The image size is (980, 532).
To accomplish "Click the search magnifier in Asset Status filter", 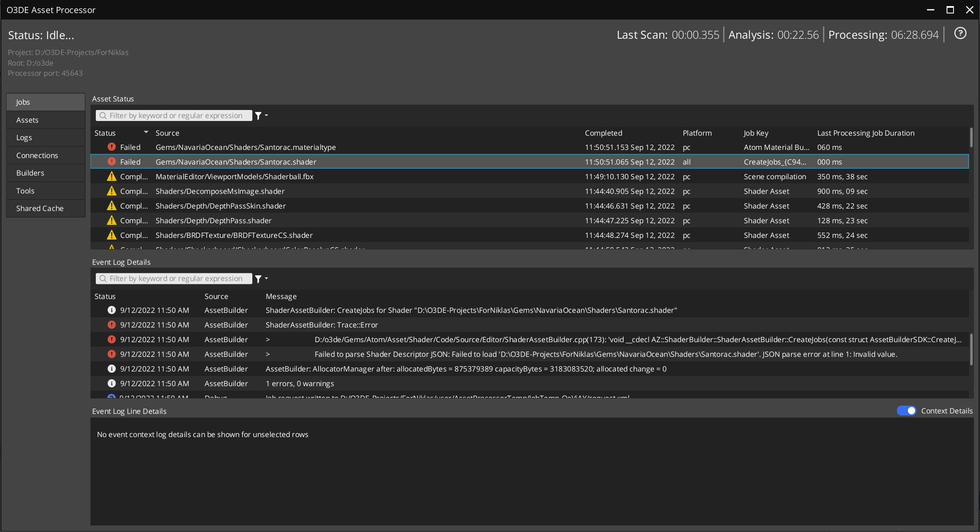I will [x=102, y=115].
